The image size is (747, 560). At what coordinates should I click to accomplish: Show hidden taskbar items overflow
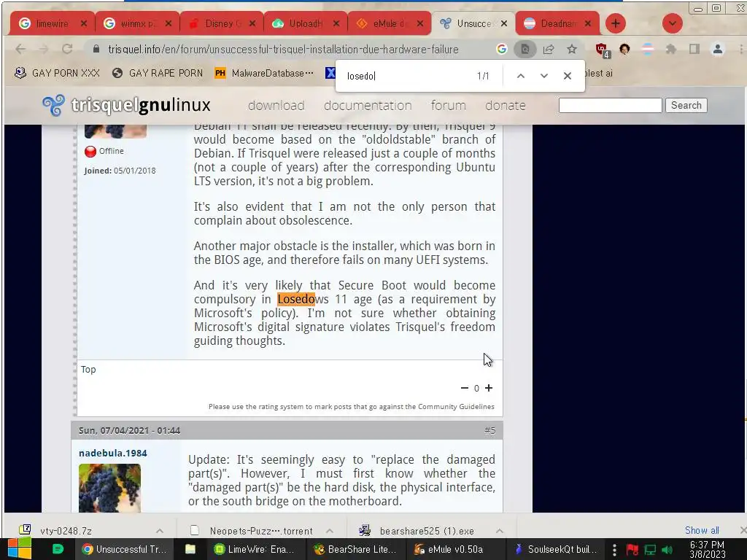(614, 550)
